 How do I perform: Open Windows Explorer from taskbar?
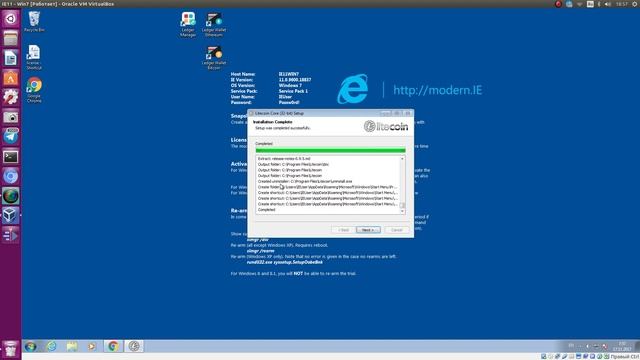72,347
